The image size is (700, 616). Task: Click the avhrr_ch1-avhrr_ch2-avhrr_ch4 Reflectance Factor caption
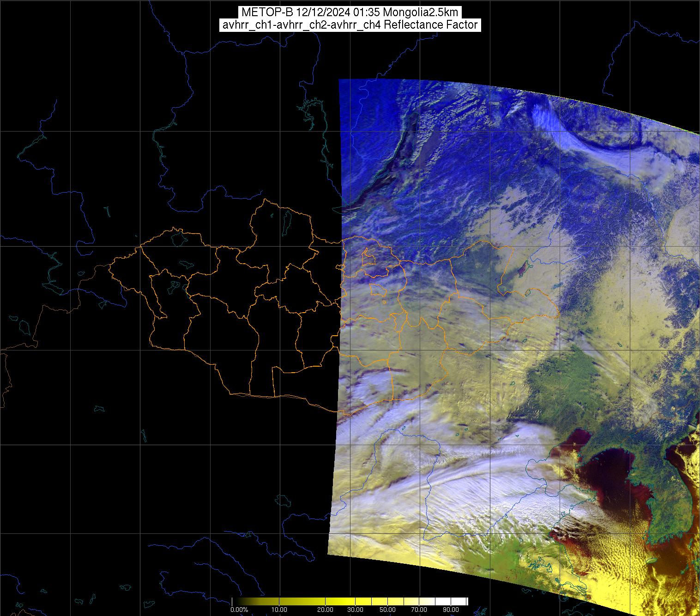click(350, 25)
